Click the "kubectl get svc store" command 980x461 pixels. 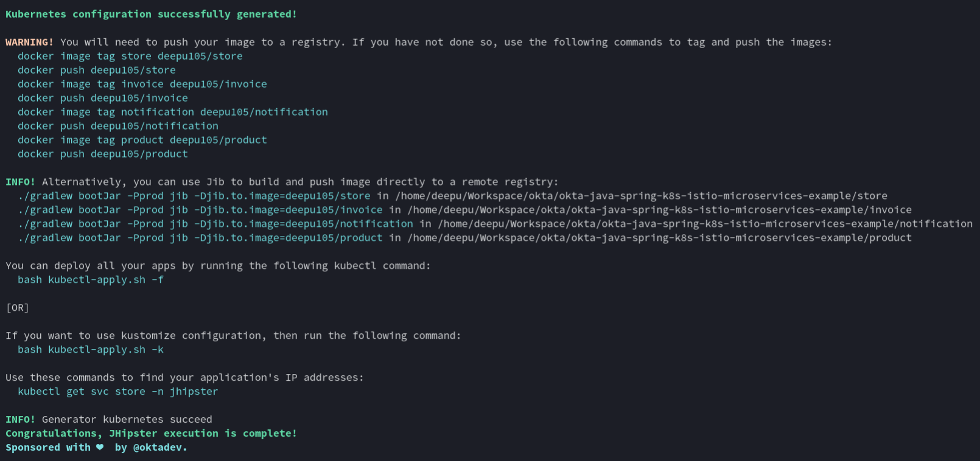tap(117, 392)
